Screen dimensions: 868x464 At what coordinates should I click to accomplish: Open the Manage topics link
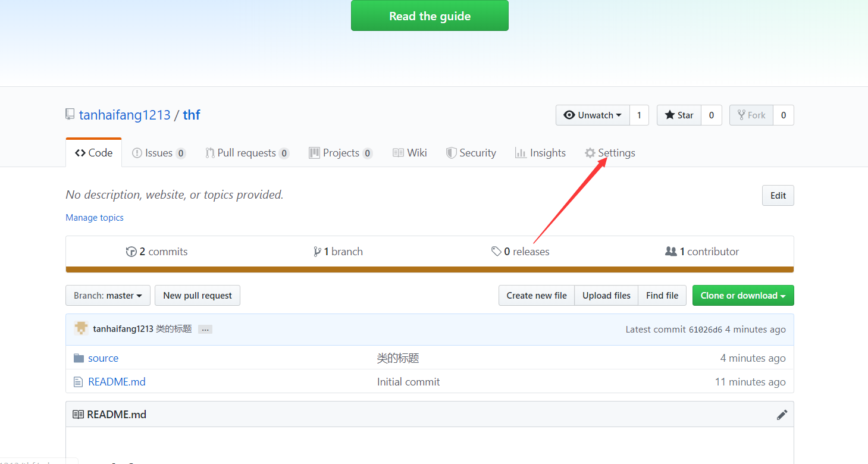point(95,218)
